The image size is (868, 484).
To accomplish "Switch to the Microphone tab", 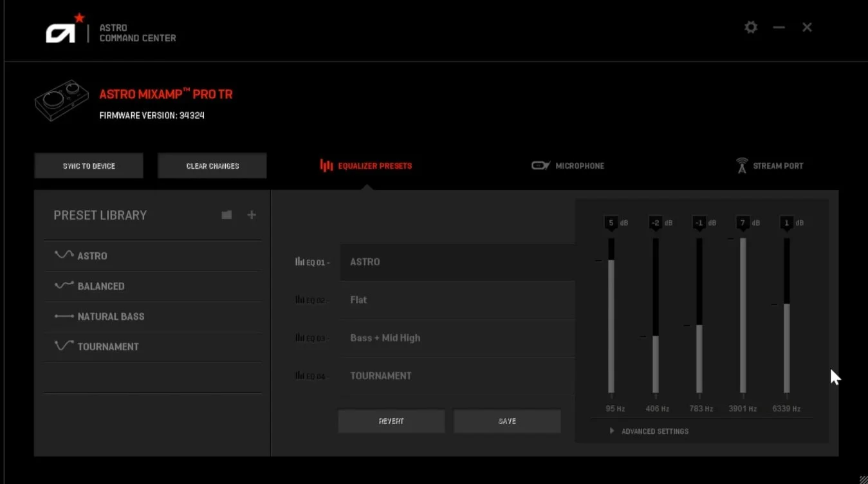I will click(568, 165).
